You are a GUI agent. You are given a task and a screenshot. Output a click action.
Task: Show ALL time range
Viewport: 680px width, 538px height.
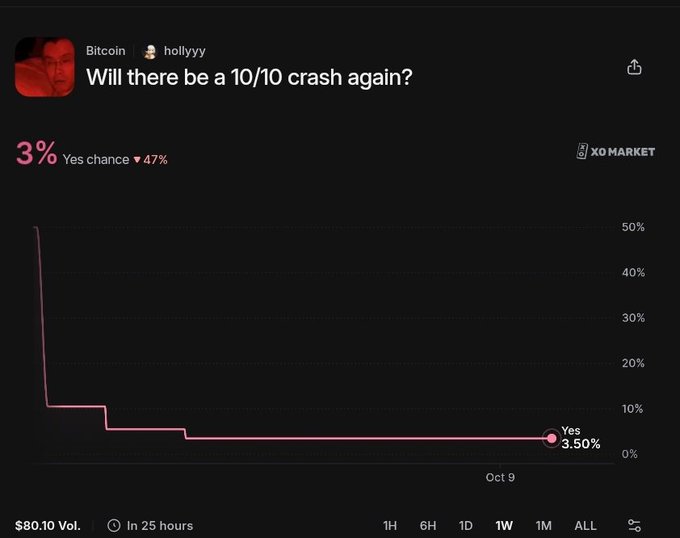point(585,525)
